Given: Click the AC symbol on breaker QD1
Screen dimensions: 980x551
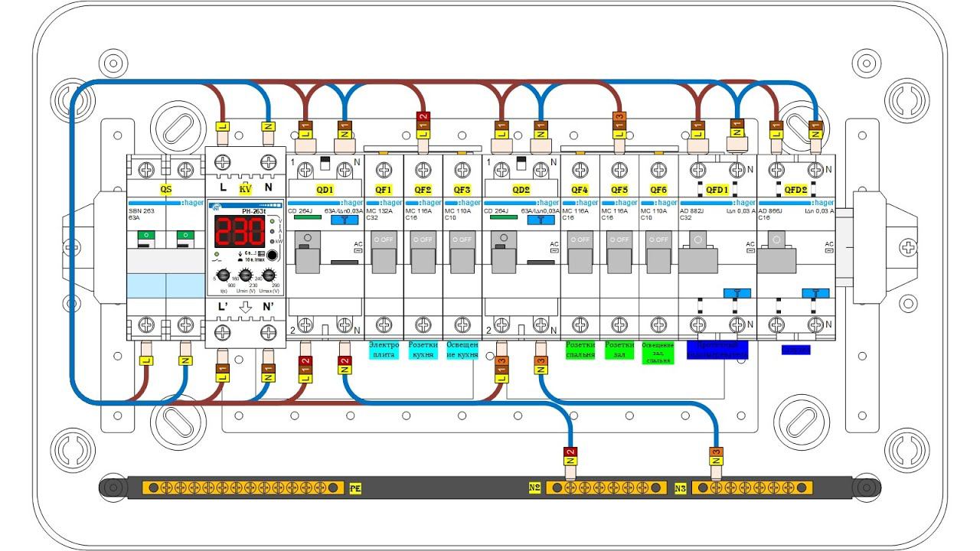Looking at the screenshot, I should (x=358, y=246).
